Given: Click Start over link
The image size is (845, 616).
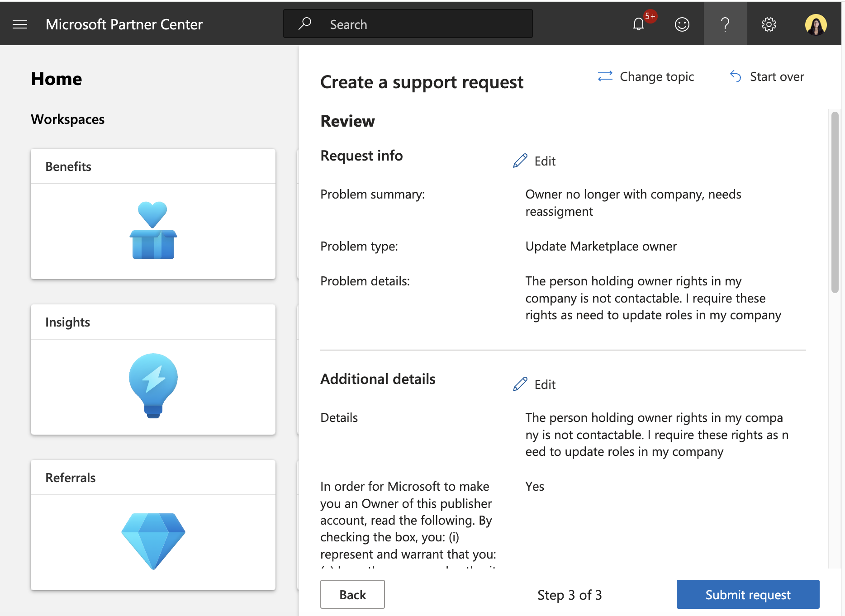Looking at the screenshot, I should [767, 76].
